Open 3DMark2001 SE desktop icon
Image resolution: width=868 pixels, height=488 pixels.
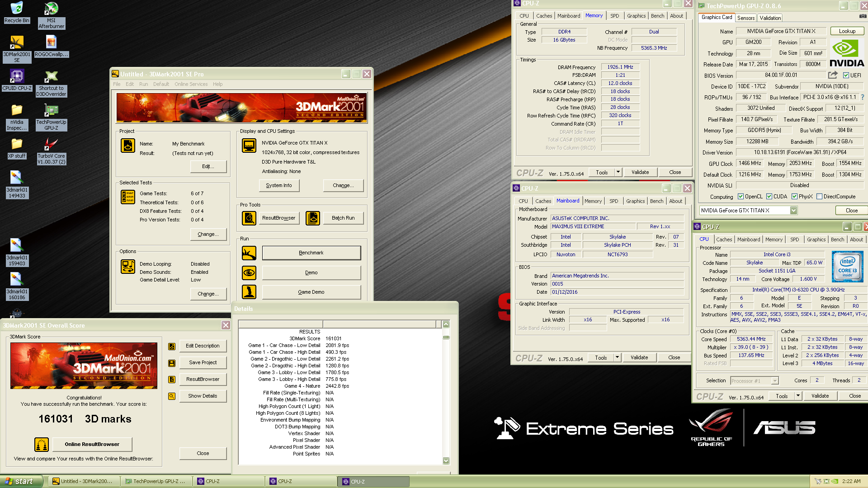[17, 49]
